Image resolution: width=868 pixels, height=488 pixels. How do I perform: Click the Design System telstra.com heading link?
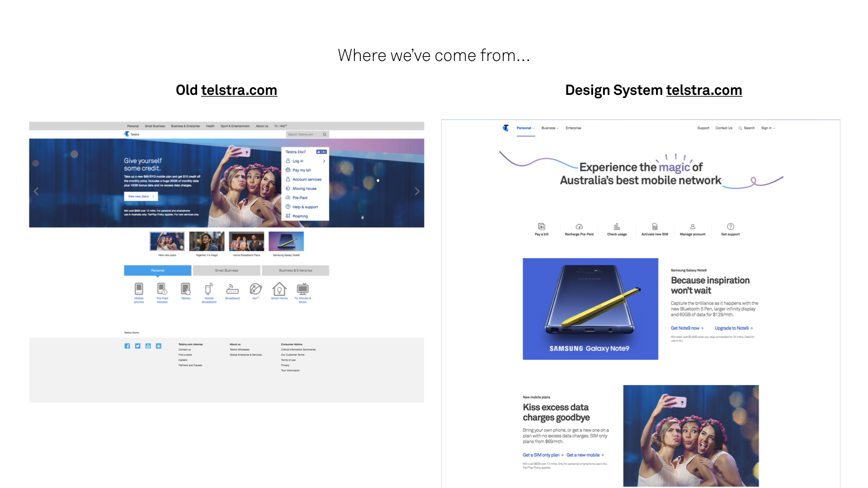pyautogui.click(x=704, y=90)
